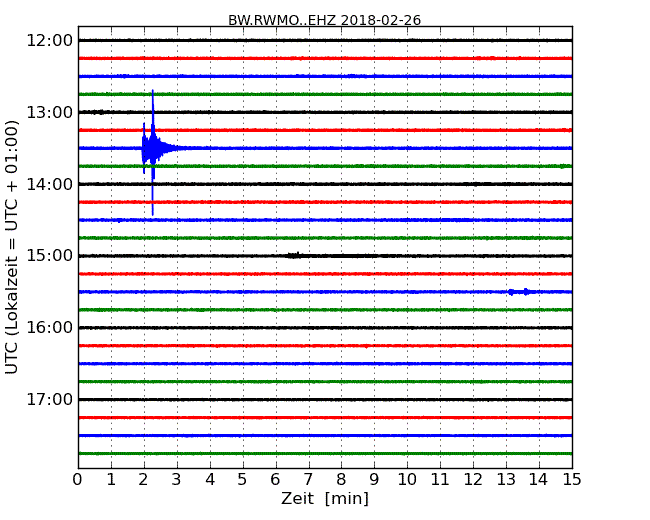Click the 13:00 time label
This screenshot has width=650, height=520.
[50, 112]
